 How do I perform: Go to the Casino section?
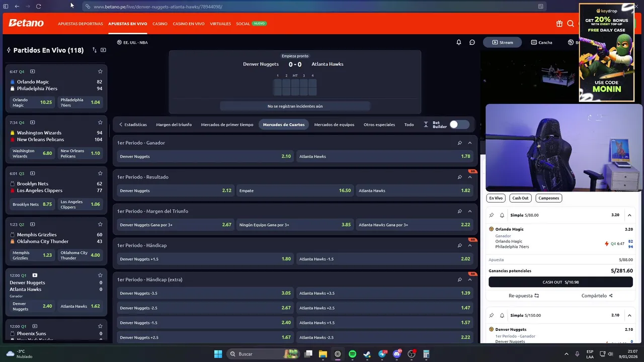pos(160,24)
